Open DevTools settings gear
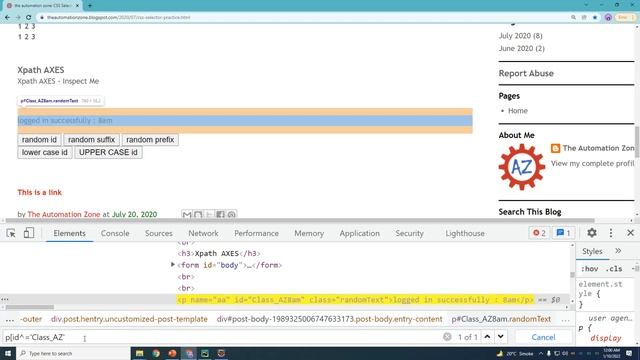 [x=592, y=233]
